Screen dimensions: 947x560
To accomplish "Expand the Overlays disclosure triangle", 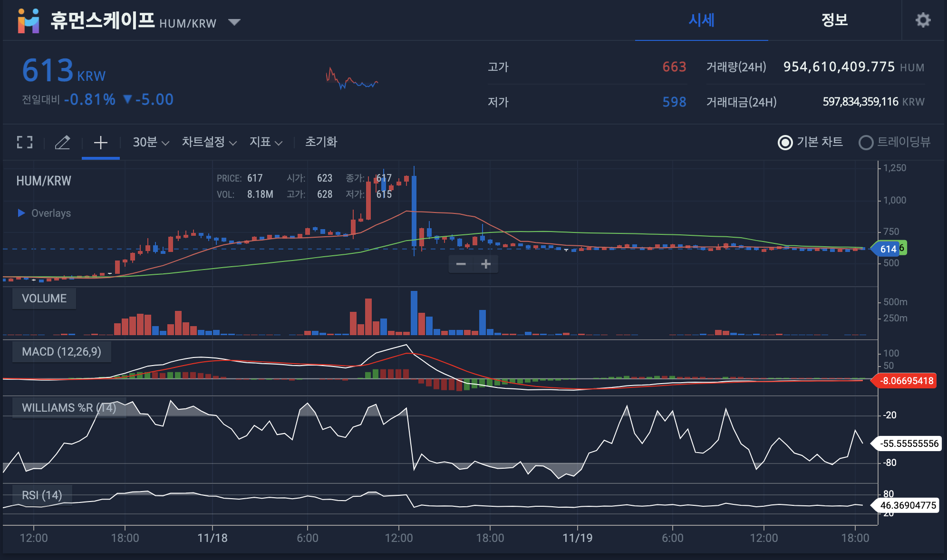I will [21, 213].
